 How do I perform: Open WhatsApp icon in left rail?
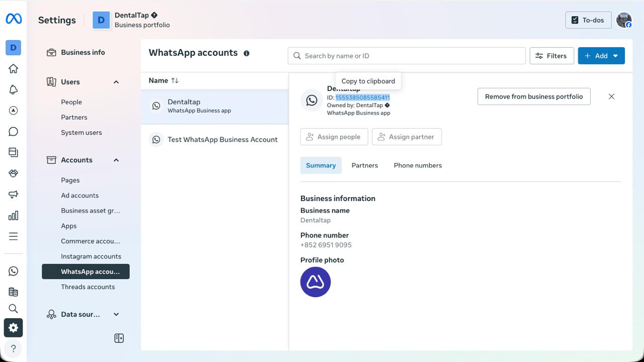coord(14,271)
